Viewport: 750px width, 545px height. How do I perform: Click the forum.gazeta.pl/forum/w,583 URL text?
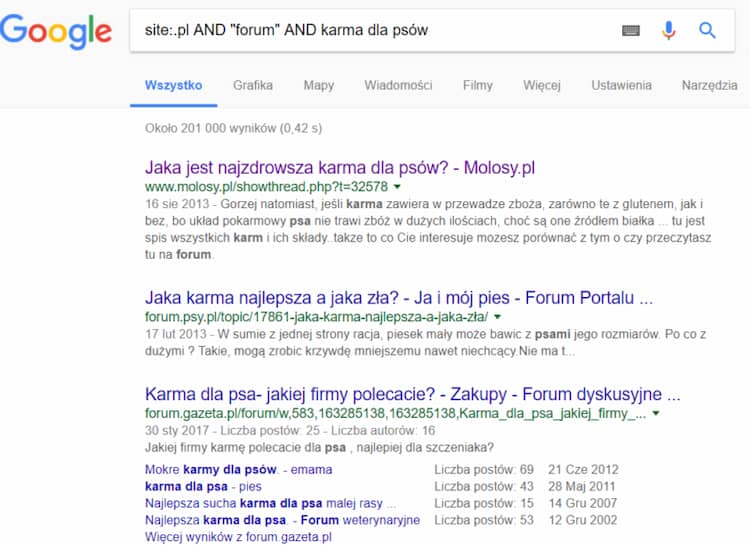(396, 413)
